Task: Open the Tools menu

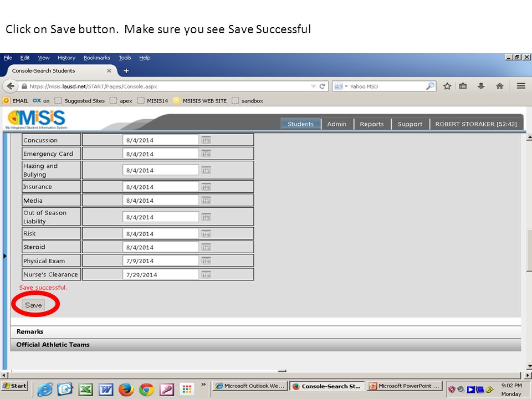Action: (125, 58)
